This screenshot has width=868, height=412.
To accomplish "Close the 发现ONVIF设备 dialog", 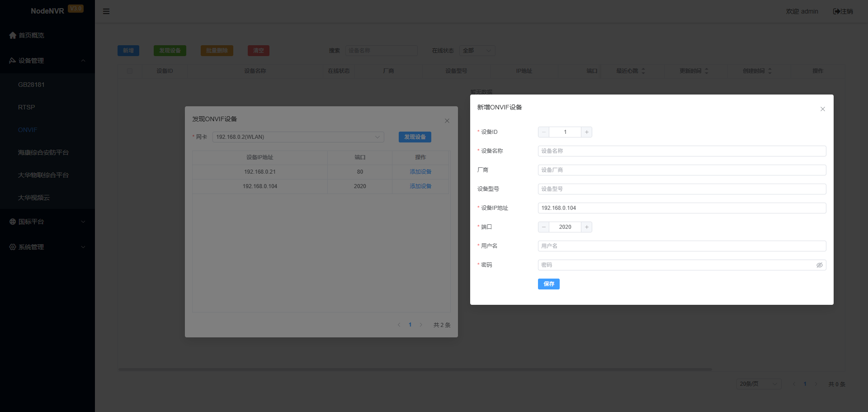I will 447,121.
